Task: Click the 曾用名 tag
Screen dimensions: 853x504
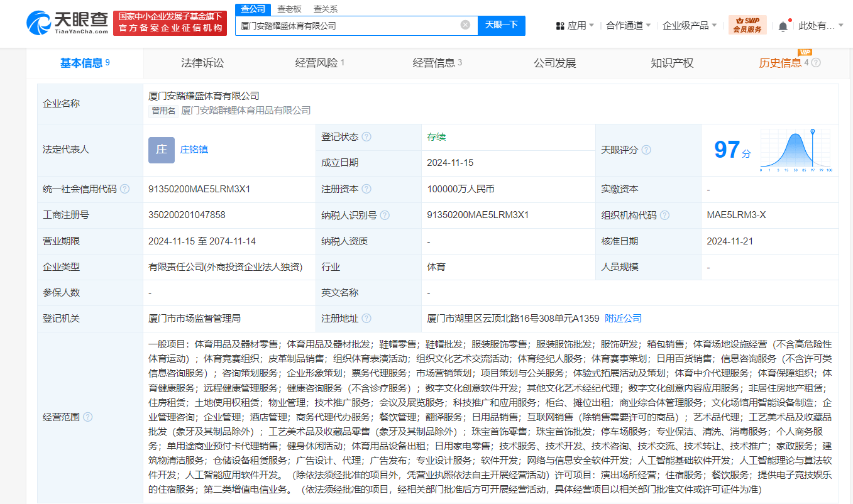Action: pyautogui.click(x=163, y=111)
